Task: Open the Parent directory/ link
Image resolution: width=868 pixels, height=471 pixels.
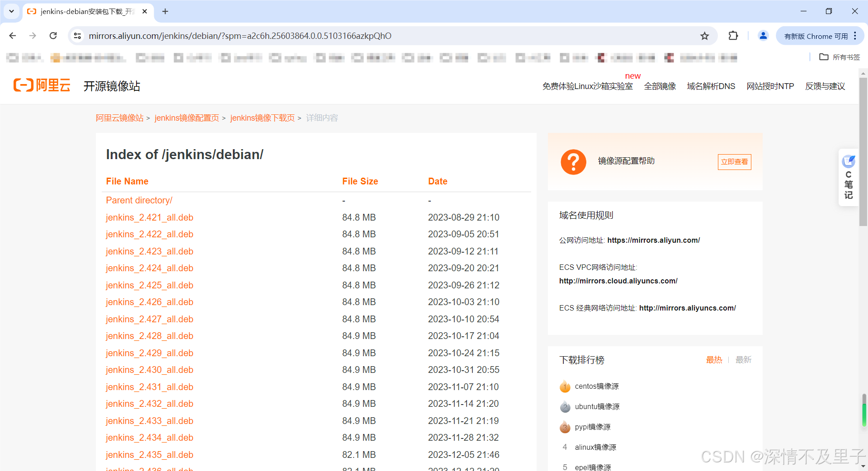Action: [x=139, y=200]
